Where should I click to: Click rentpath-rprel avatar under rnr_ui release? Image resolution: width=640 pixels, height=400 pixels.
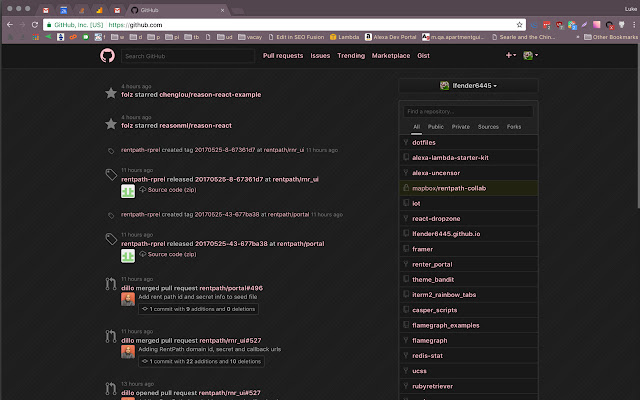[x=128, y=191]
